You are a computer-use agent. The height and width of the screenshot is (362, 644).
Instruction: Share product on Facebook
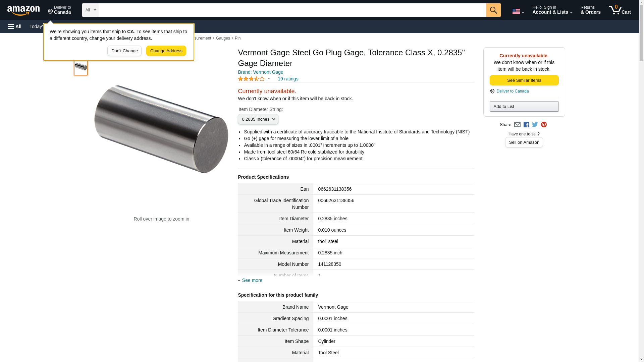526,125
